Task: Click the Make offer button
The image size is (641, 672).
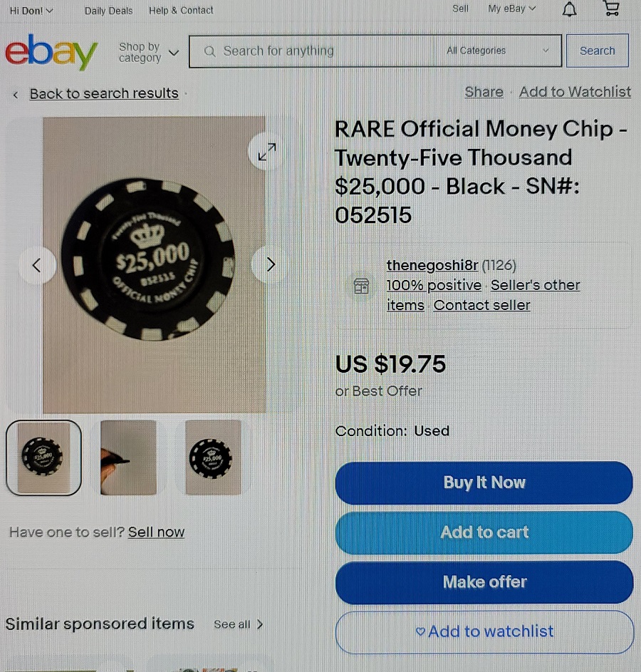Action: pos(484,582)
